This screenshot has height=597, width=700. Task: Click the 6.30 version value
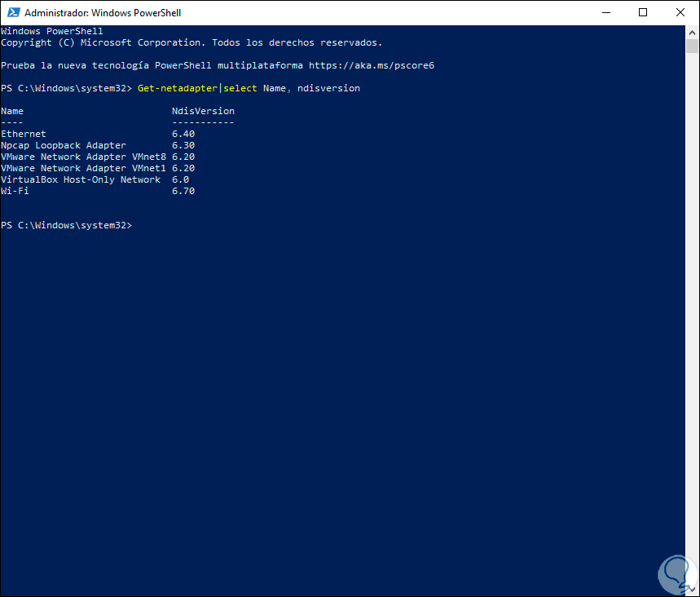tap(183, 146)
